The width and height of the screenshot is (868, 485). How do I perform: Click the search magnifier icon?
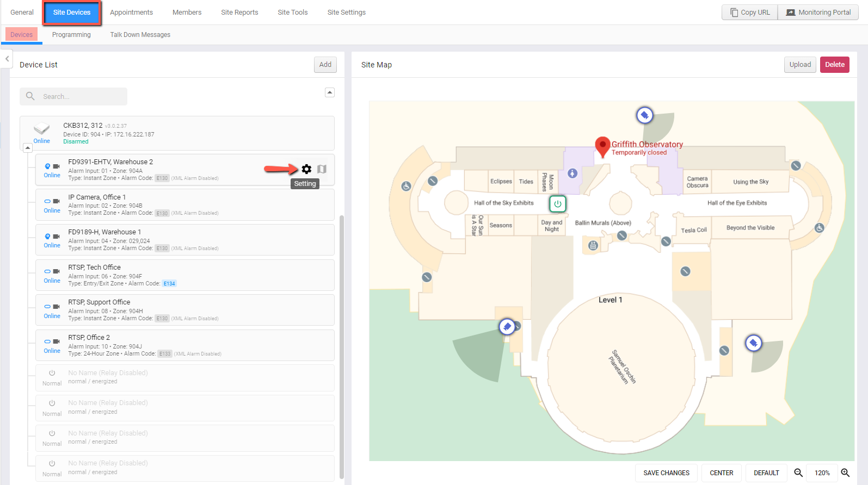(x=30, y=96)
